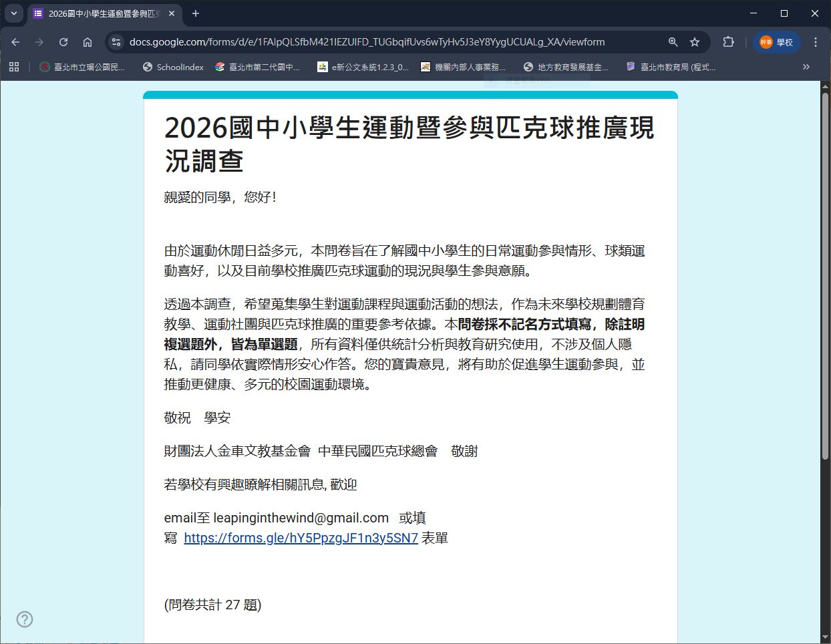Reload the current page
The image size is (831, 644).
63,42
